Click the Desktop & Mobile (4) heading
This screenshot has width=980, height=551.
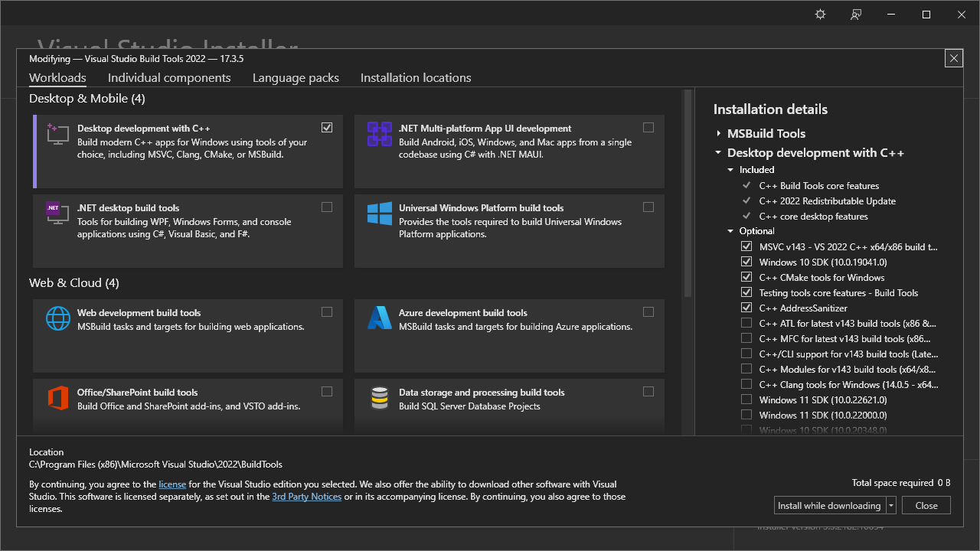pyautogui.click(x=87, y=99)
